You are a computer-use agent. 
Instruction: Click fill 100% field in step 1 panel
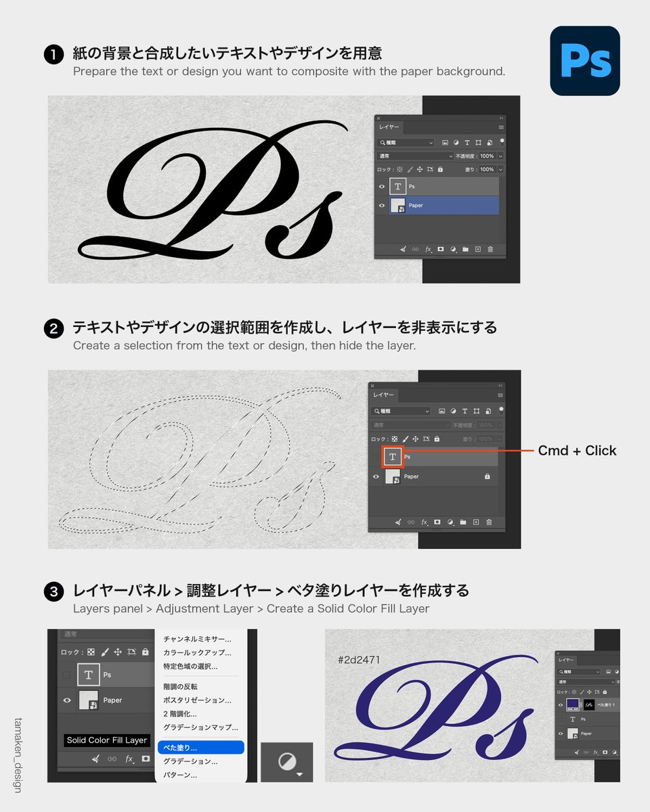[487, 169]
